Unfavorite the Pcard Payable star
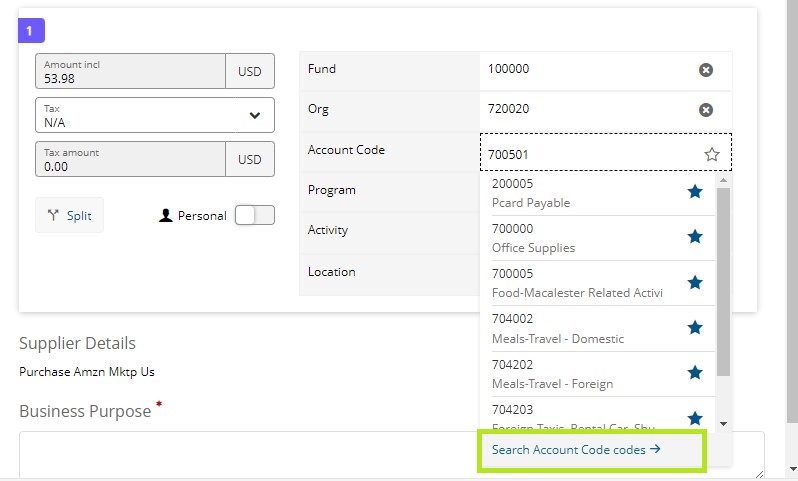798x481 pixels. pyautogui.click(x=695, y=192)
